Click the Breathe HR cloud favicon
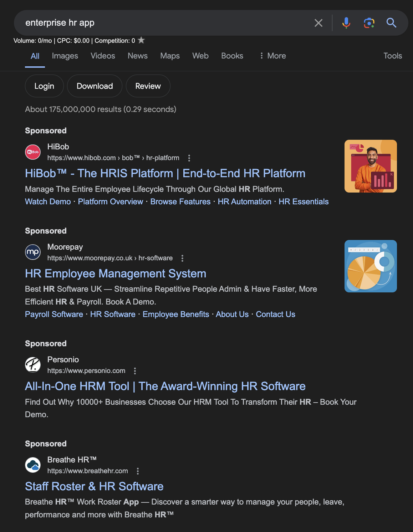The width and height of the screenshot is (413, 532). click(x=33, y=465)
